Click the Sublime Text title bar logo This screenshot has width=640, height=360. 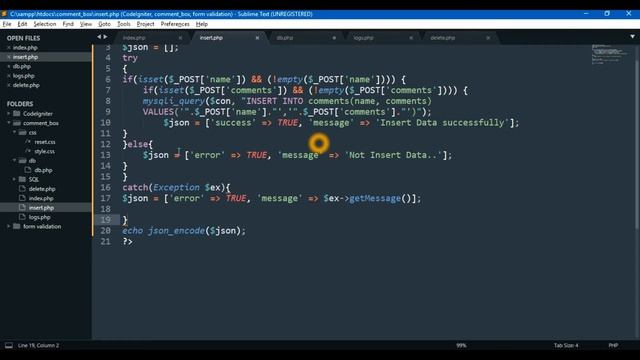(x=4, y=14)
